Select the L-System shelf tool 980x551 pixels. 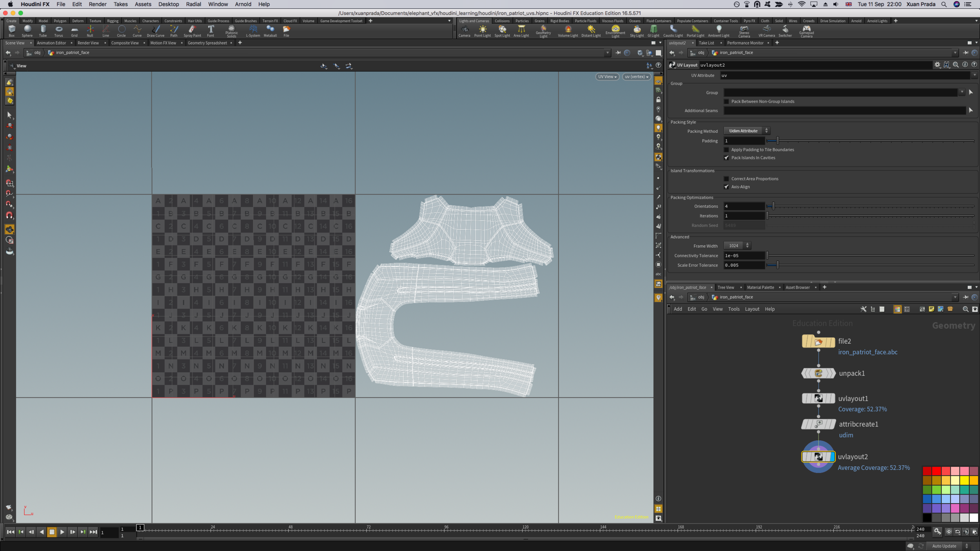pyautogui.click(x=253, y=30)
